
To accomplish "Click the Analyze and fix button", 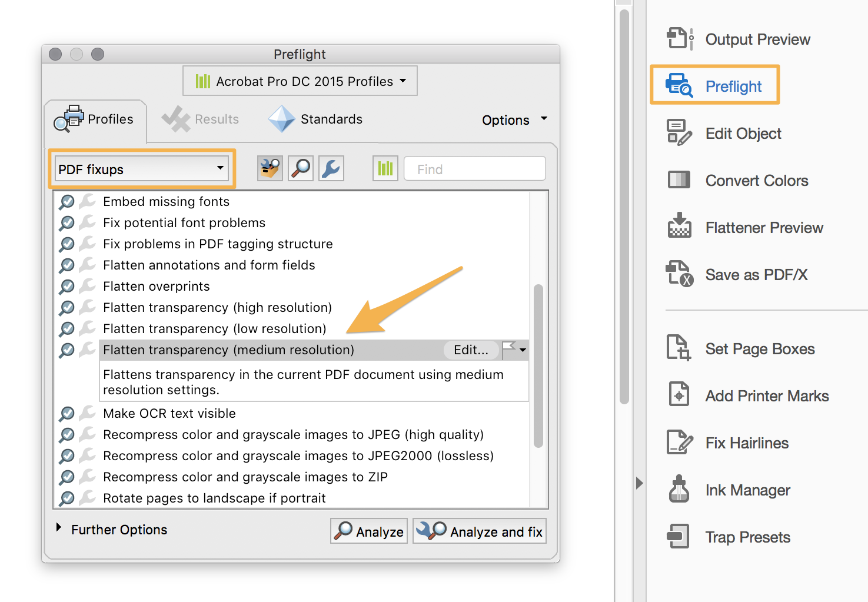I will click(x=480, y=531).
